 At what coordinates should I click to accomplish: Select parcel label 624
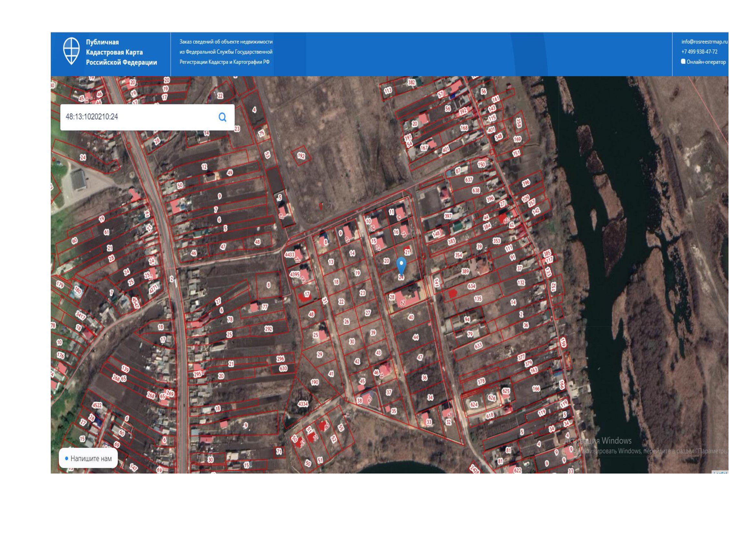coord(474,404)
